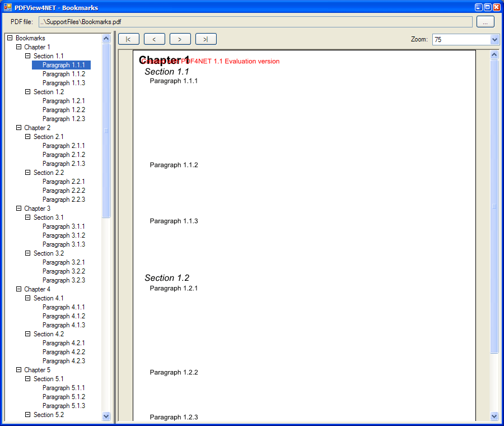Open the Zoom dropdown list
This screenshot has height=426, width=504.
click(494, 40)
